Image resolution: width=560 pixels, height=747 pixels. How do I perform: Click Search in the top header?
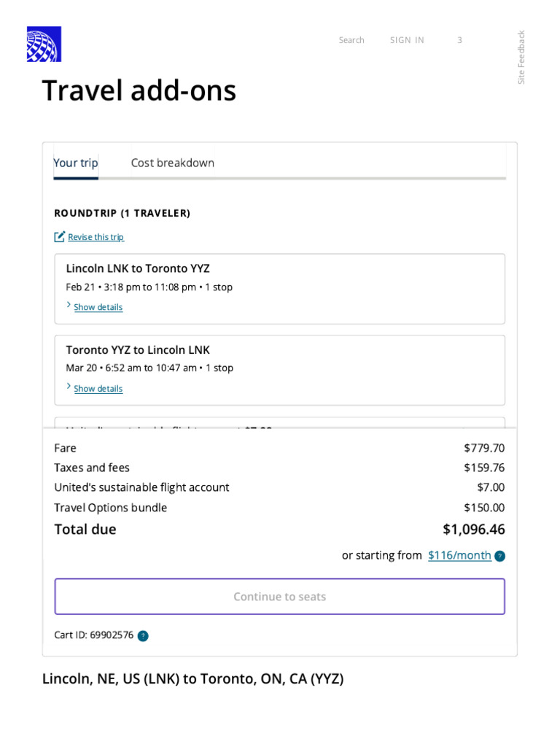351,40
